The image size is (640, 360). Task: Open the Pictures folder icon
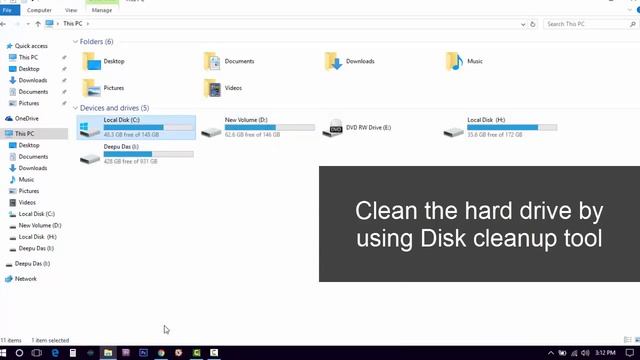click(x=91, y=88)
